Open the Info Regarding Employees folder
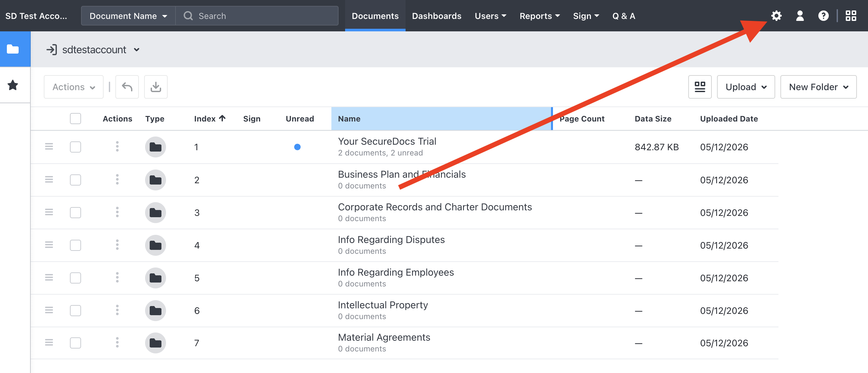 coord(395,272)
